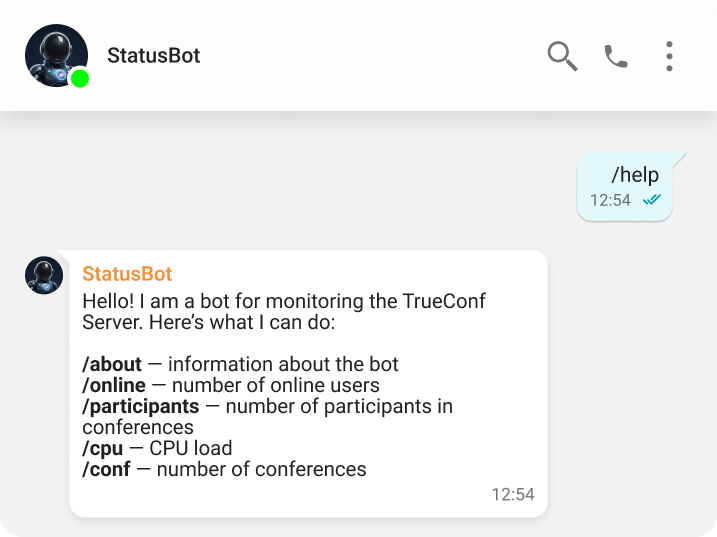Image resolution: width=717 pixels, height=537 pixels.
Task: Click the 12:54 timestamp under /help
Action: pos(610,200)
